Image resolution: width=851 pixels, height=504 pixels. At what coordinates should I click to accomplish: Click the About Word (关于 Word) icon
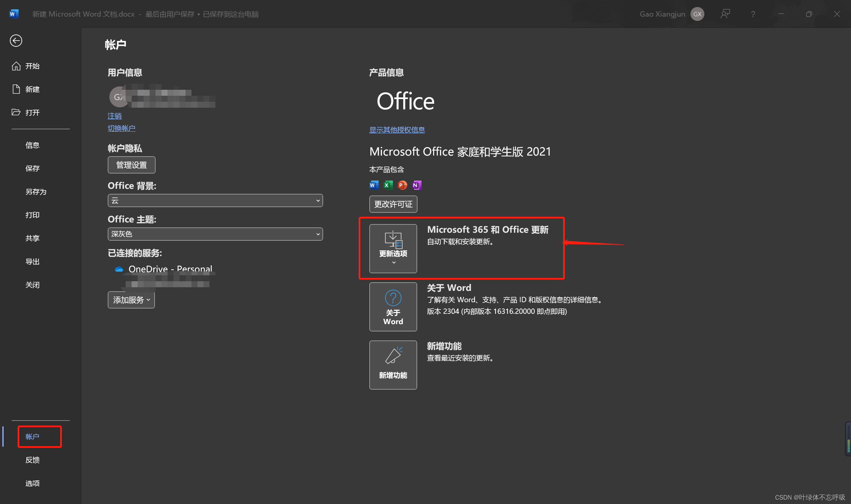[393, 307]
